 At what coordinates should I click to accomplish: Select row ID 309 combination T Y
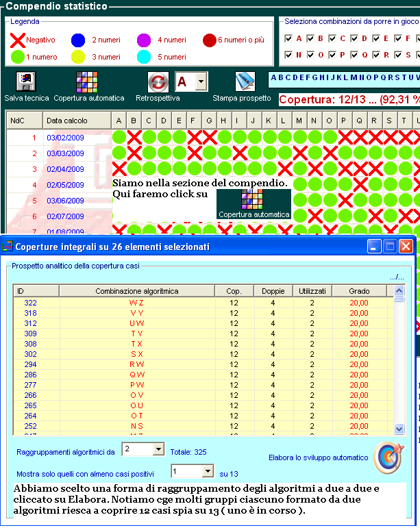[x=203, y=334]
